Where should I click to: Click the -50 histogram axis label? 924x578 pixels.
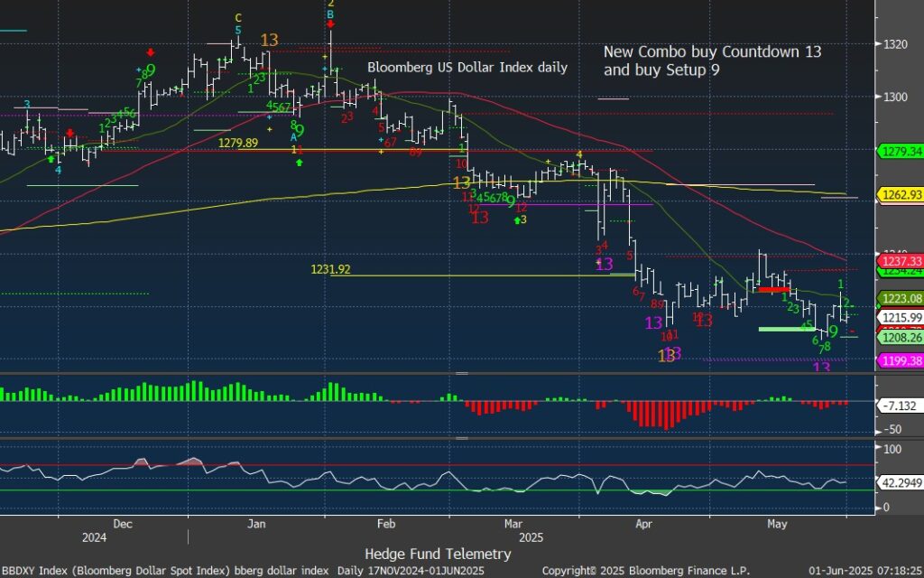point(893,429)
